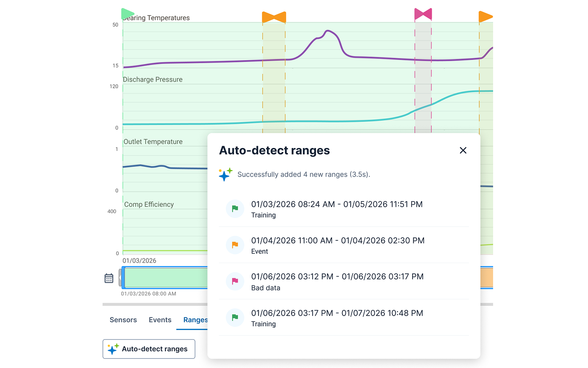This screenshot has height=368, width=588.
Task: Switch to the Sensors tab
Action: pyautogui.click(x=123, y=320)
